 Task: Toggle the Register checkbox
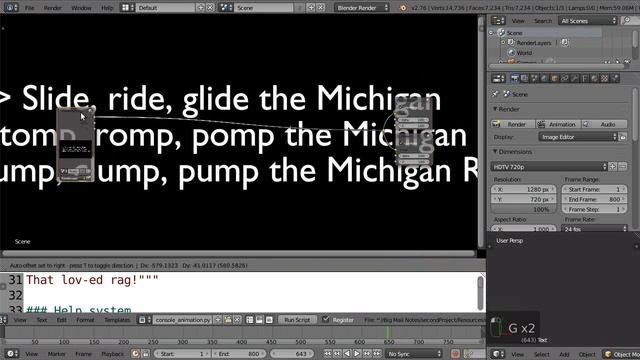(326, 319)
